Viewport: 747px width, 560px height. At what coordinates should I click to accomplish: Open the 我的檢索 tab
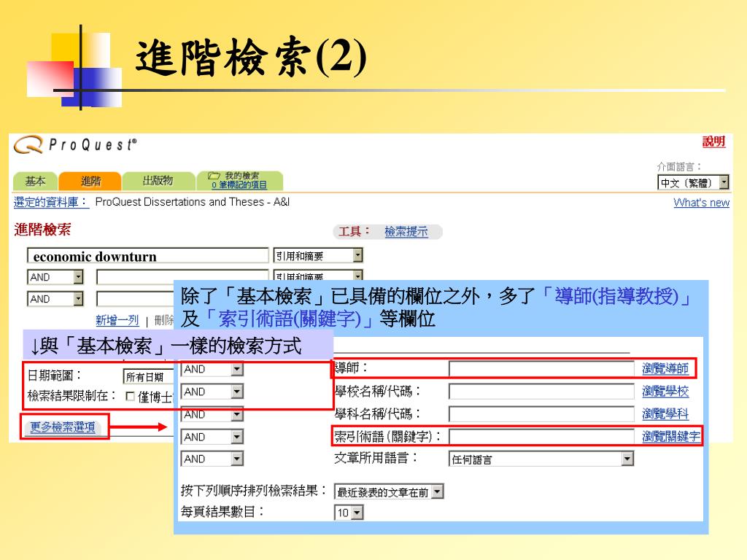coord(240,181)
